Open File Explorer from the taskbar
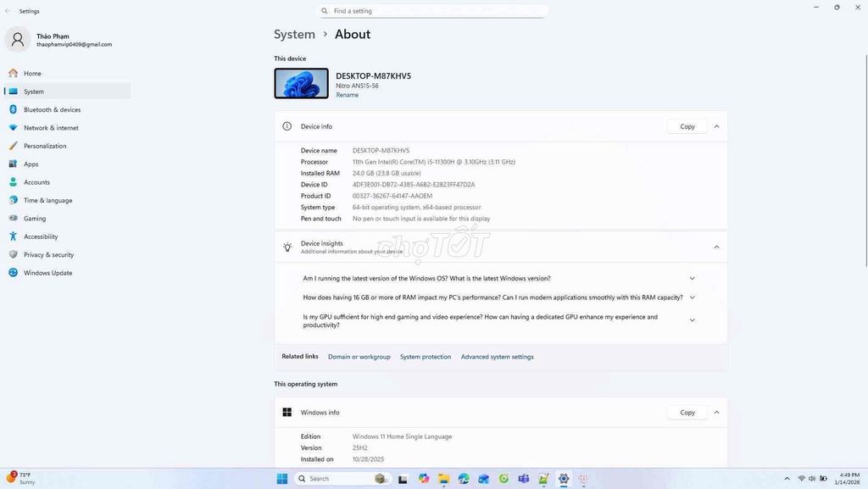 [x=443, y=479]
